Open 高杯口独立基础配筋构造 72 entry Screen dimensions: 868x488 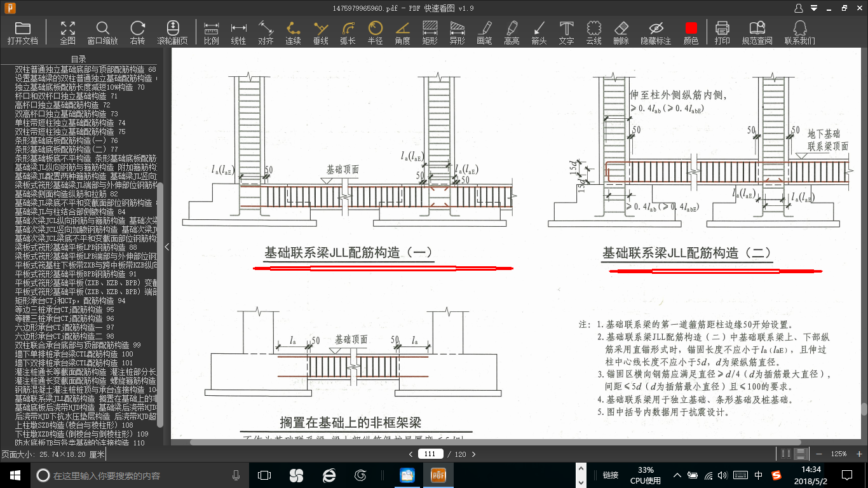click(62, 105)
